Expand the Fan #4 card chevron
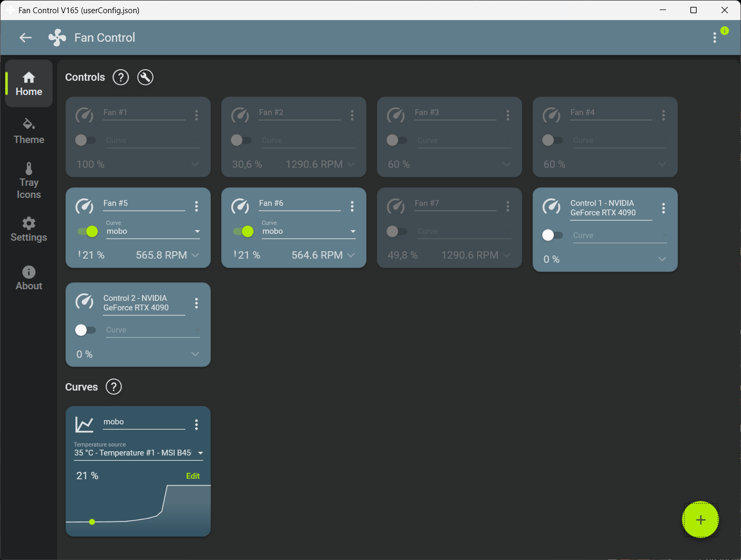 [x=662, y=164]
